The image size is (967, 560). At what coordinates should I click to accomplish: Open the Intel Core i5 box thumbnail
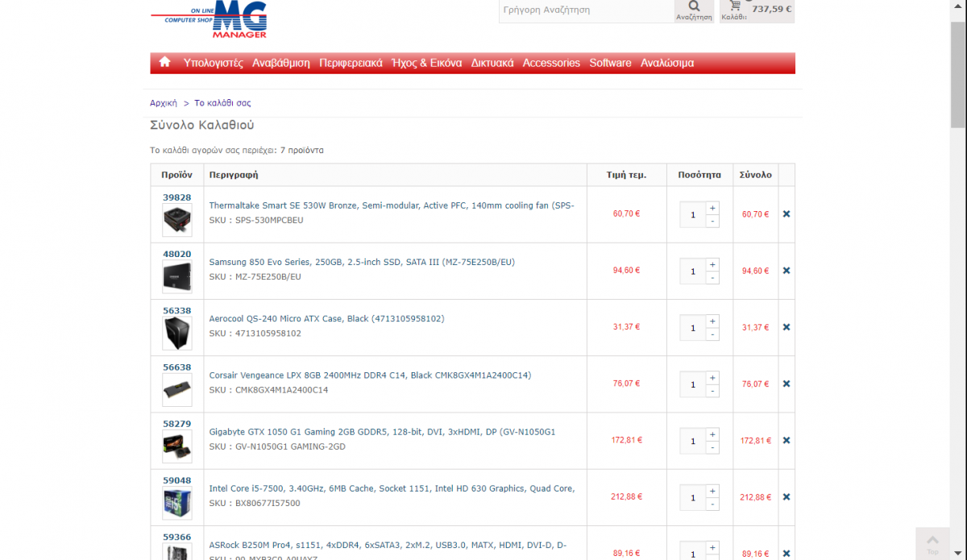177,503
